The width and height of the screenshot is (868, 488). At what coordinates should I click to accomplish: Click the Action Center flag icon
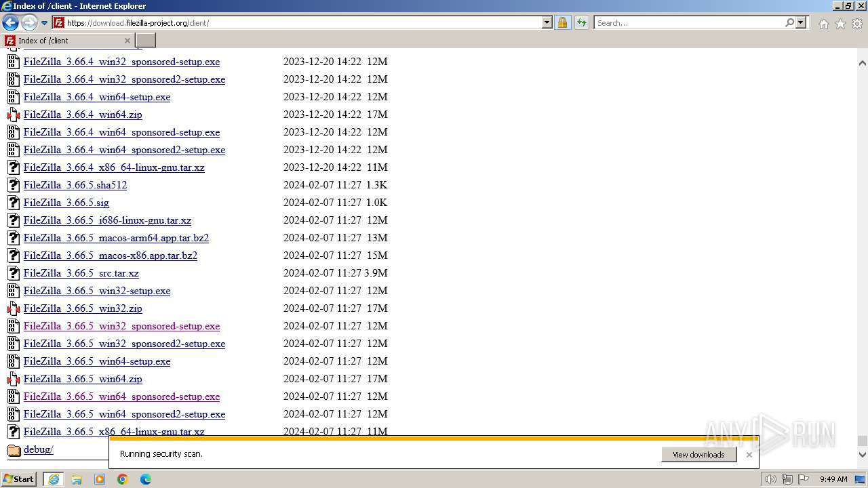(803, 479)
